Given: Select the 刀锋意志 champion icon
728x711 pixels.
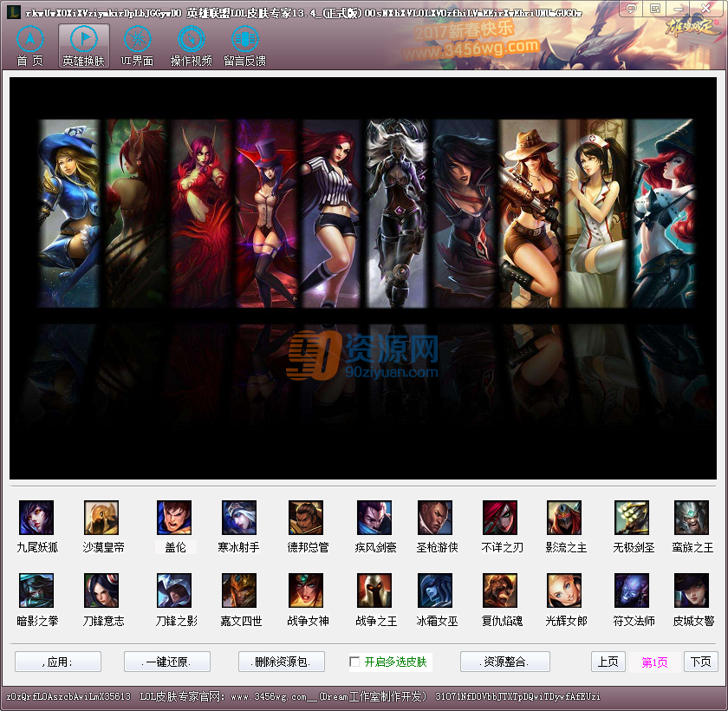Looking at the screenshot, I should pos(101,590).
